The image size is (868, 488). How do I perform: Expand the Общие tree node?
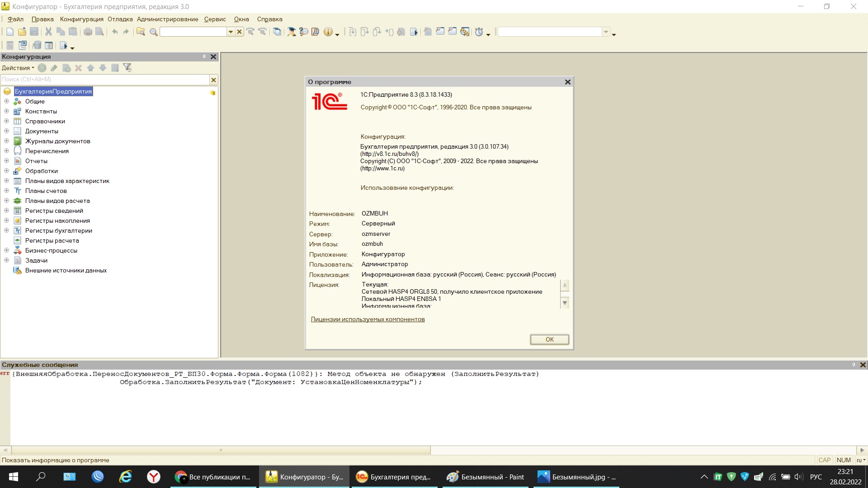point(6,101)
